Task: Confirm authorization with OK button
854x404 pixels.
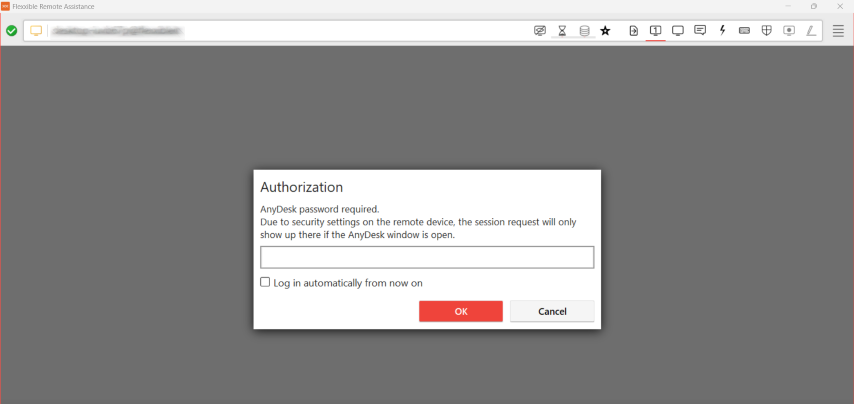Action: [461, 311]
